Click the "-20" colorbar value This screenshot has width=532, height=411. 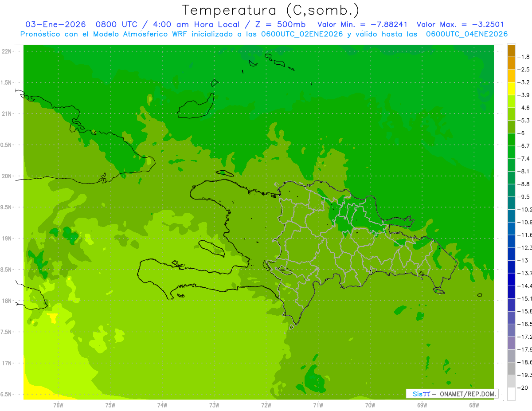(x=523, y=388)
